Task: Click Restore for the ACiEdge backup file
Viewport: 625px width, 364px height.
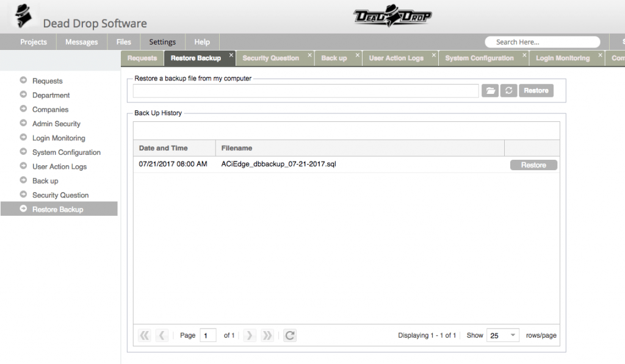Action: coord(533,165)
